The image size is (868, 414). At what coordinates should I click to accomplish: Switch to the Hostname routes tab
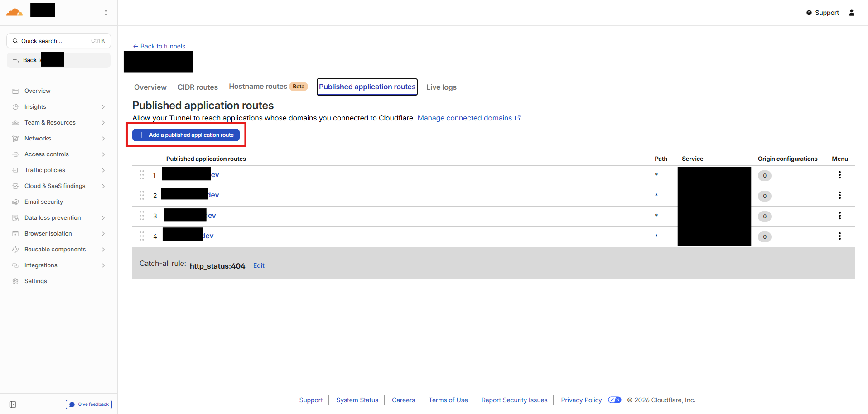(268, 87)
